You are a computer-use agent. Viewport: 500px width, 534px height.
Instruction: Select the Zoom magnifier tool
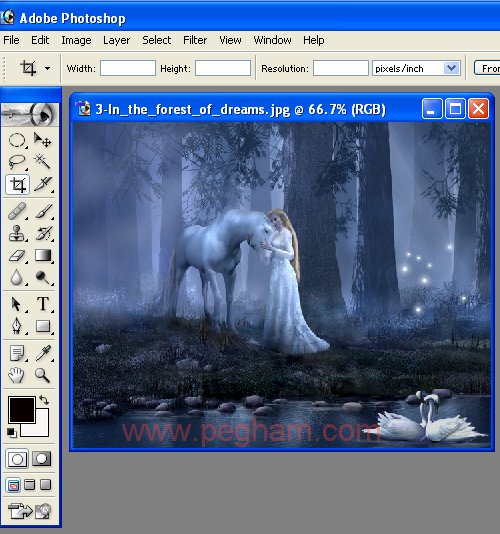43,375
